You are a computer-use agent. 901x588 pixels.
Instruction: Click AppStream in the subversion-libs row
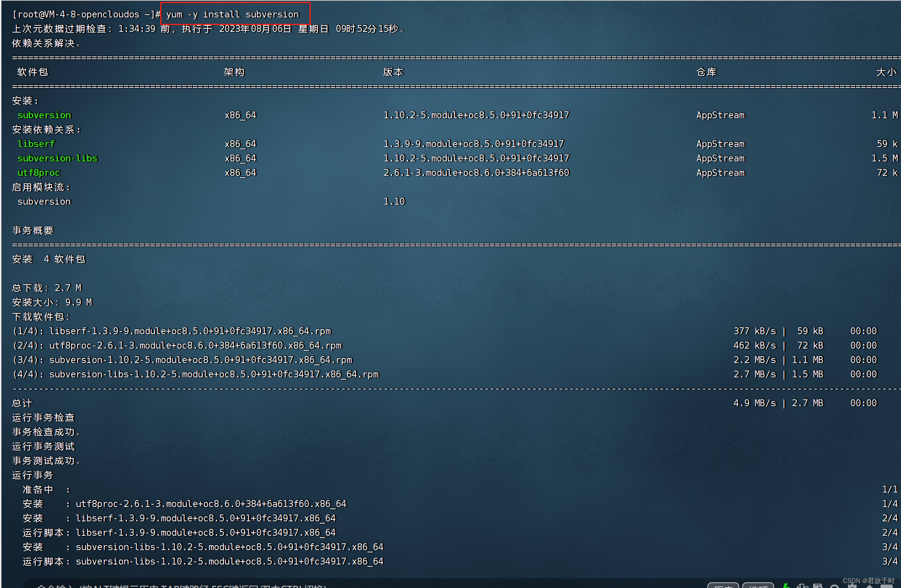point(721,158)
